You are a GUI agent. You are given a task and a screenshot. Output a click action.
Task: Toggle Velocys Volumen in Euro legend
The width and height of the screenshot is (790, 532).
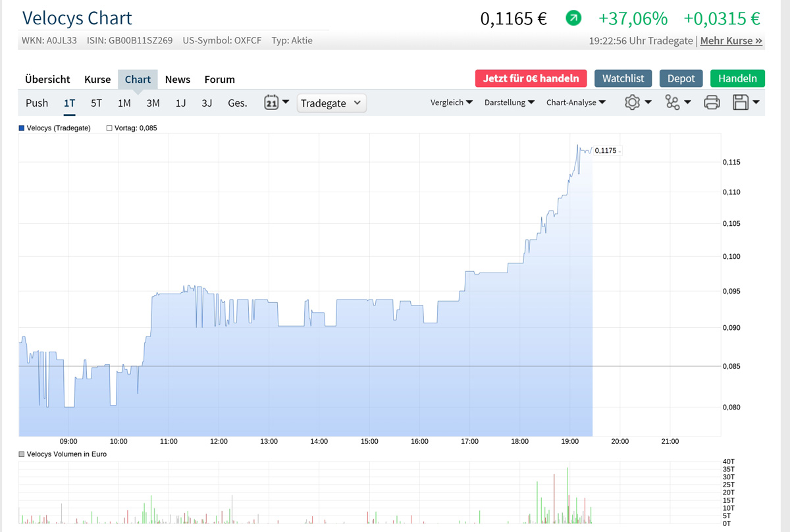click(x=22, y=454)
